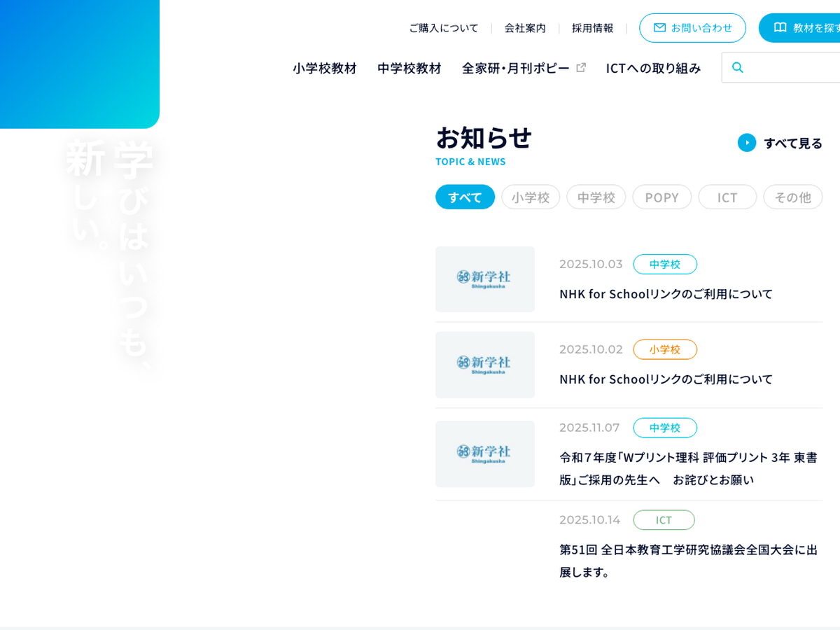This screenshot has height=630, width=840.
Task: Filter news by 小学校 category
Action: tap(531, 197)
